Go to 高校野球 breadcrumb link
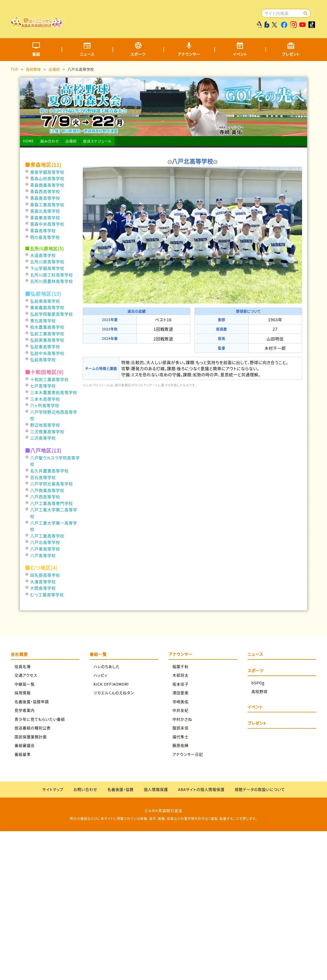This screenshot has height=980, width=327. click(33, 70)
